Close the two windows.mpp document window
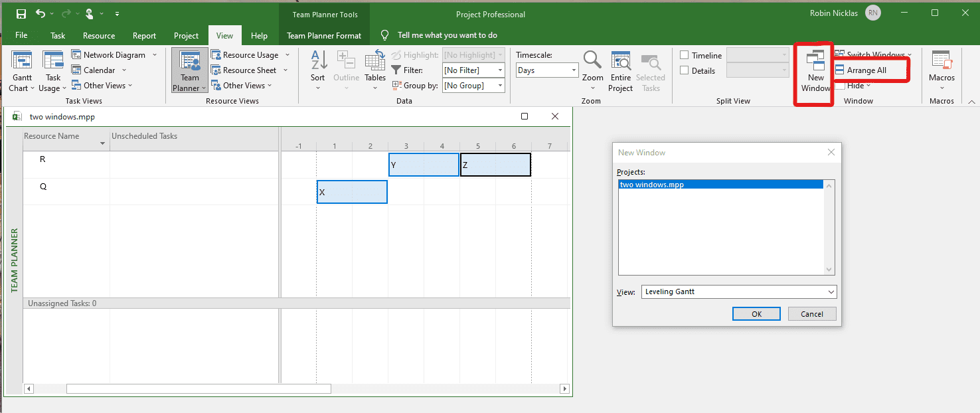The image size is (980, 413). pos(555,116)
